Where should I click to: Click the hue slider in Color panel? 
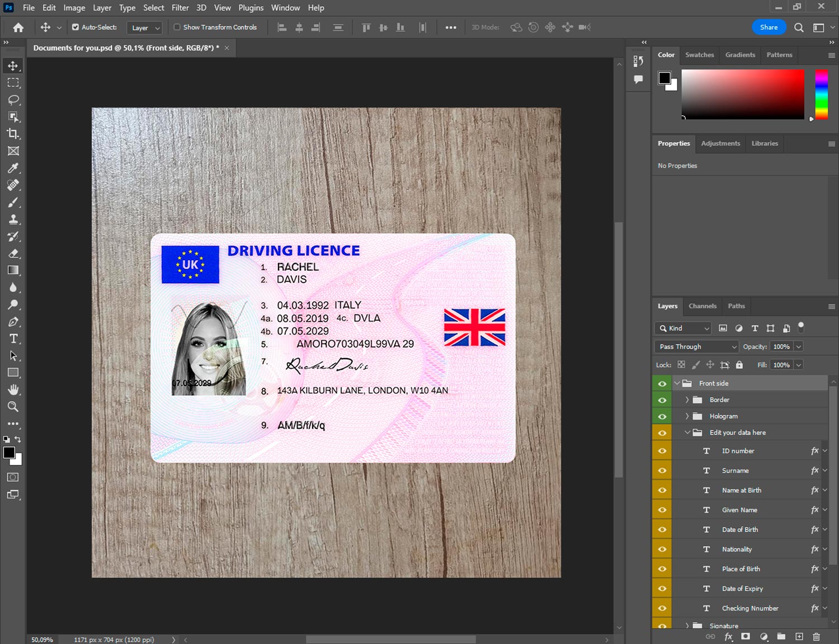click(821, 94)
